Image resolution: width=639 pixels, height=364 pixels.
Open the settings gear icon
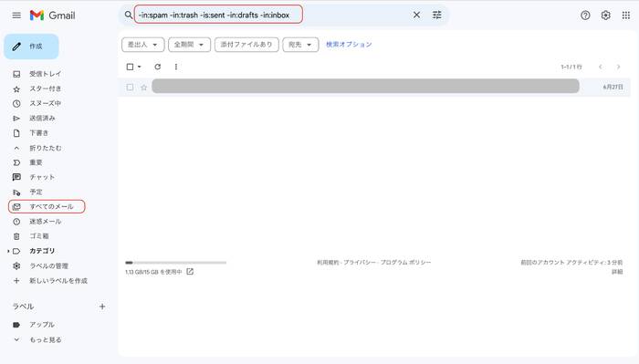605,16
